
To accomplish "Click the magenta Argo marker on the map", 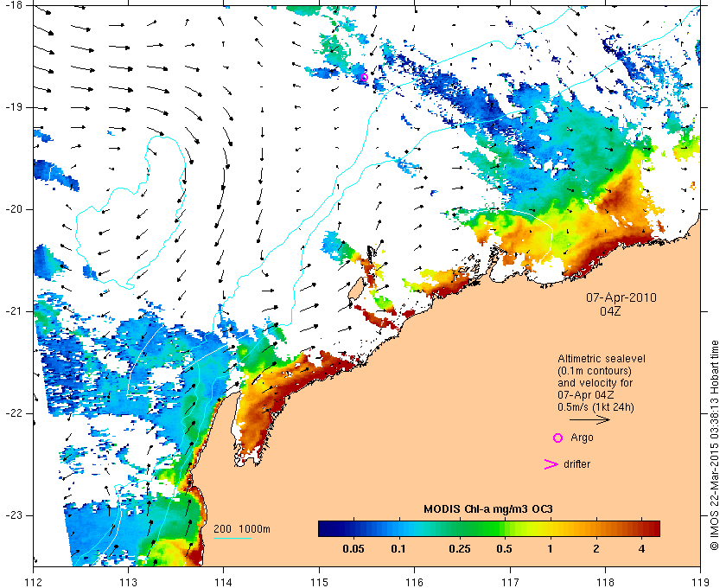I will point(364,77).
